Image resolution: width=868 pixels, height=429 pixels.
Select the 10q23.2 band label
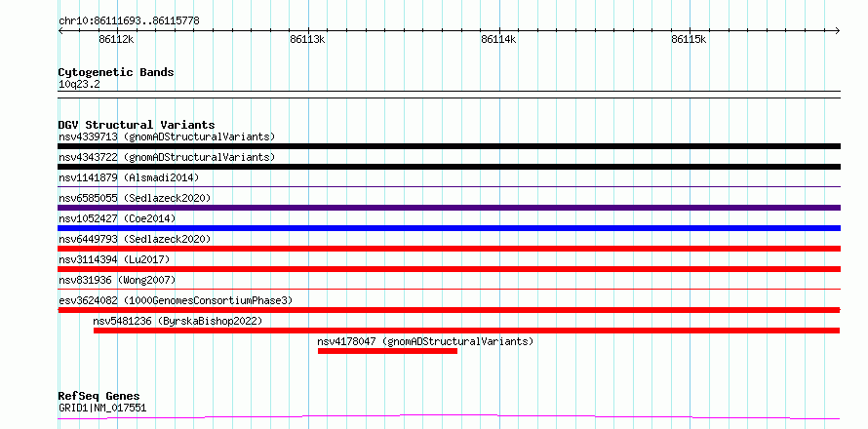click(79, 85)
